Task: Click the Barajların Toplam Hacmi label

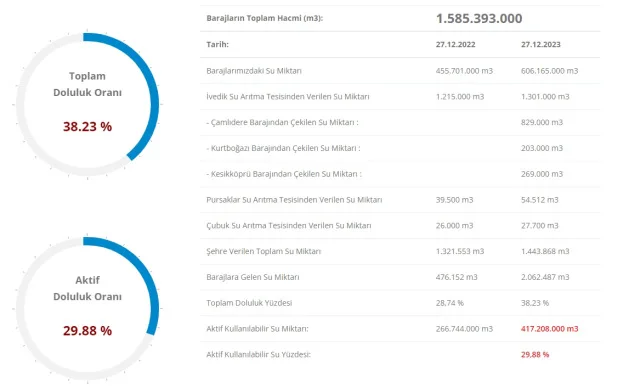Action: tap(264, 18)
